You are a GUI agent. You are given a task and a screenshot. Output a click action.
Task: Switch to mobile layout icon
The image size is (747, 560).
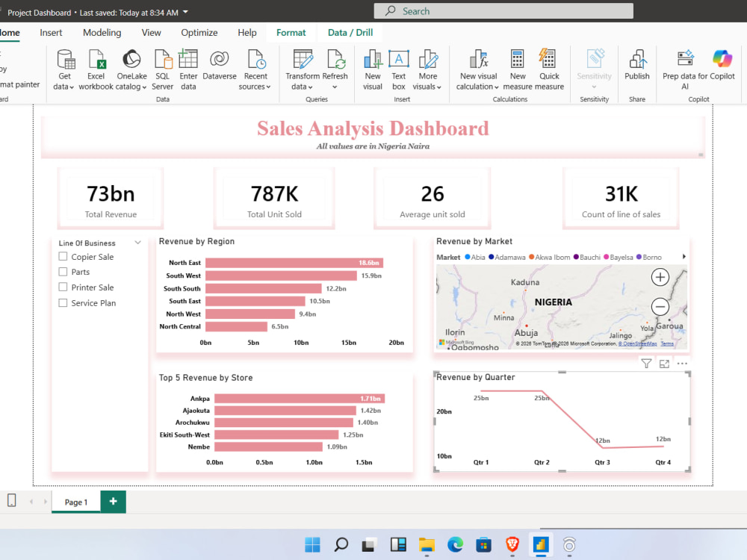(x=12, y=500)
